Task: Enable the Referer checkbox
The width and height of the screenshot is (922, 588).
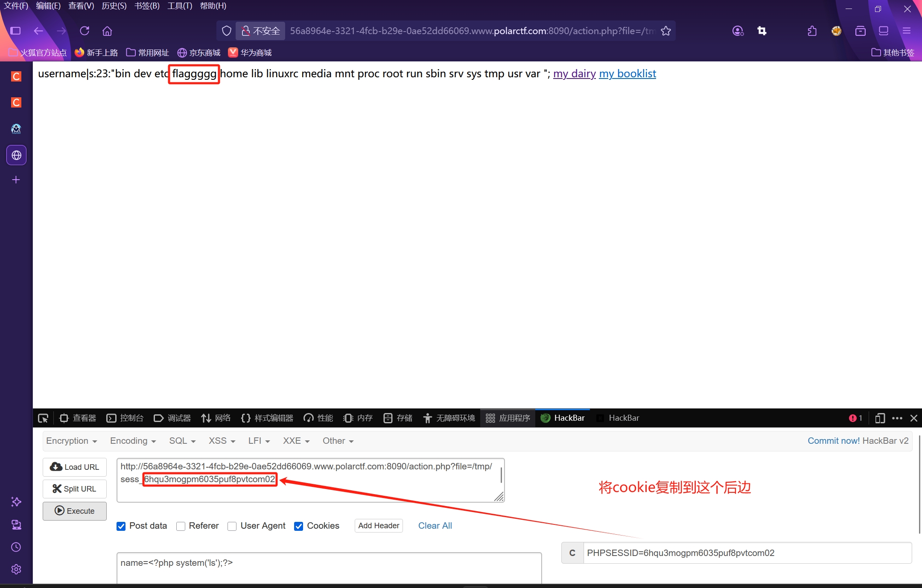Action: pyautogui.click(x=181, y=526)
